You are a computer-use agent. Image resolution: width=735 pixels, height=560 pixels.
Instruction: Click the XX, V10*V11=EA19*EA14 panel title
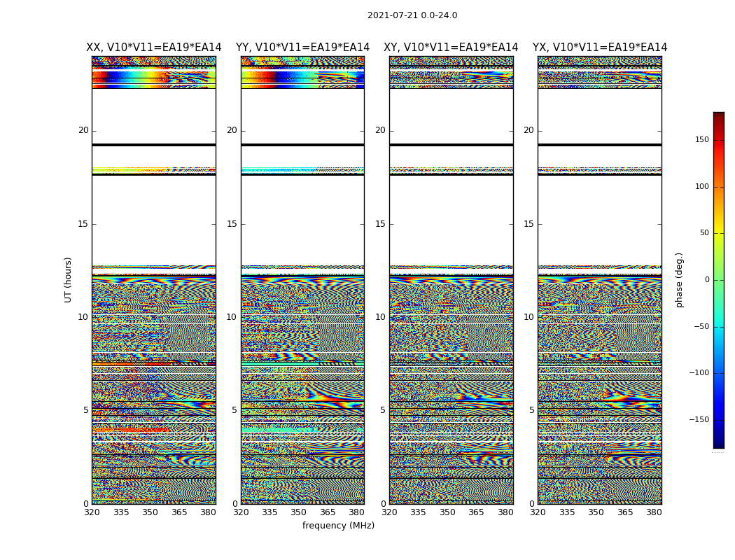(154, 48)
